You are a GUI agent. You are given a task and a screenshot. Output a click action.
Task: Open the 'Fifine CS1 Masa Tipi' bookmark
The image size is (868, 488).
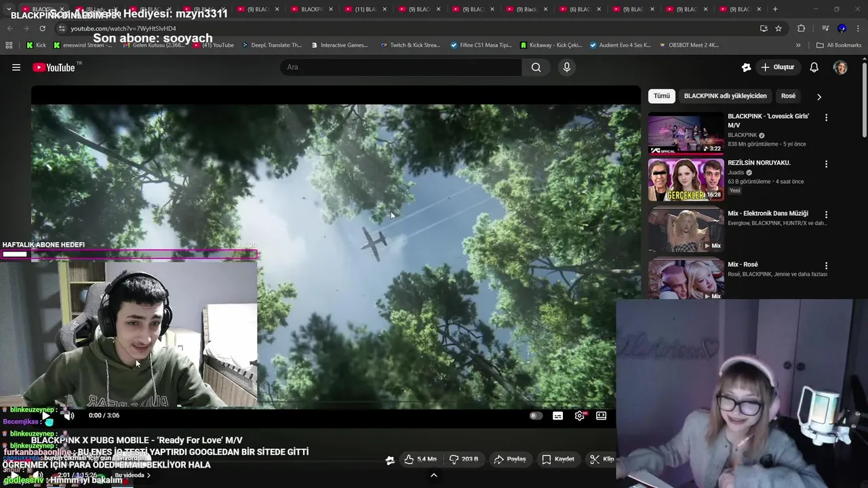coord(481,45)
